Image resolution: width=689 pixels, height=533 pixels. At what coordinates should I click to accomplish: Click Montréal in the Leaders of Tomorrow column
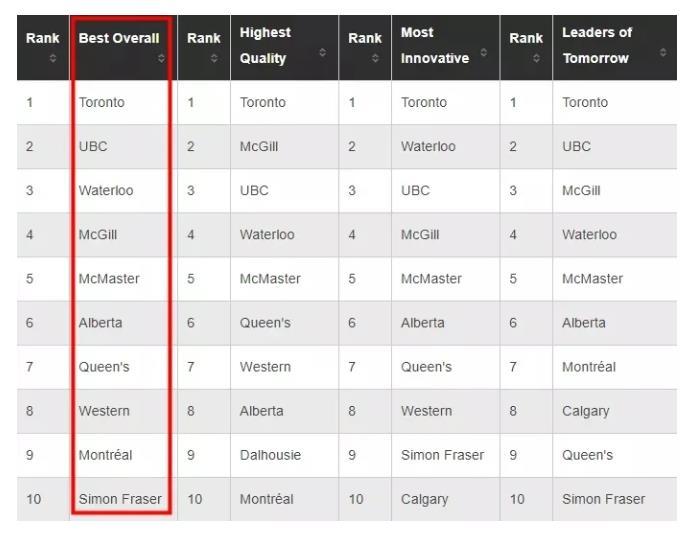(589, 367)
